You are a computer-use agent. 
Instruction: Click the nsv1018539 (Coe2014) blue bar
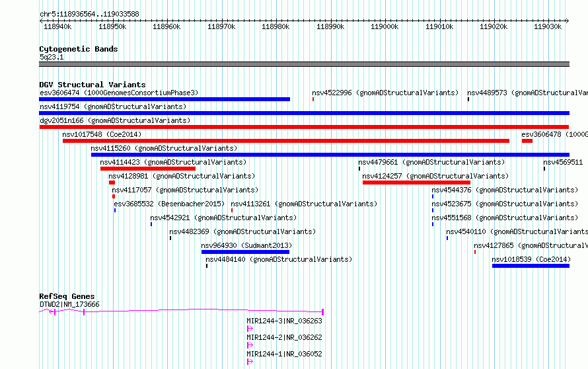(531, 266)
